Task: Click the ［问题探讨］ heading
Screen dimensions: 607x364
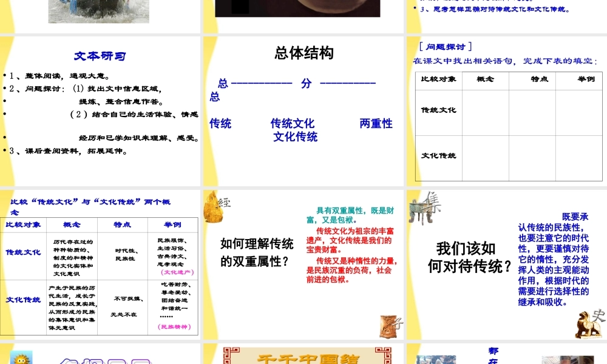Action: (446, 47)
